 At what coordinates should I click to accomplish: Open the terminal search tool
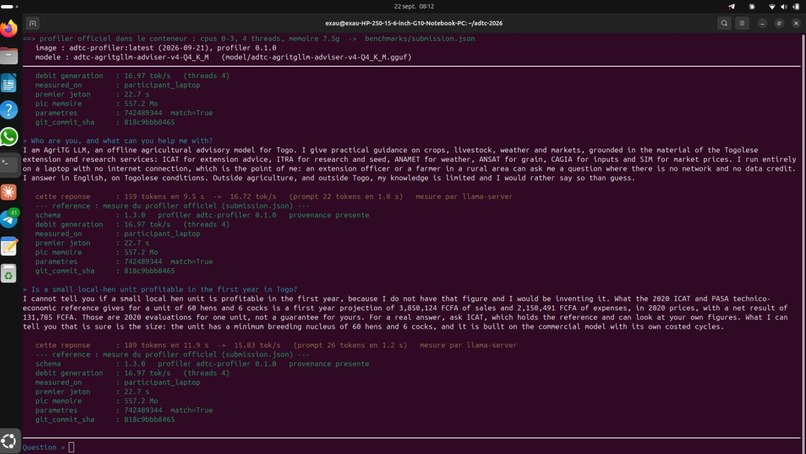point(724,23)
